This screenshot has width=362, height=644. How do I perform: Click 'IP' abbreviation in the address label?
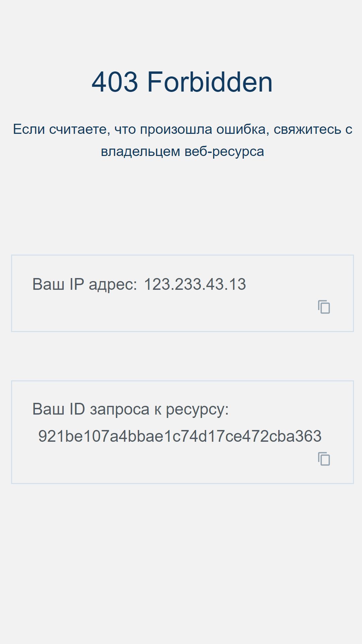(x=77, y=284)
